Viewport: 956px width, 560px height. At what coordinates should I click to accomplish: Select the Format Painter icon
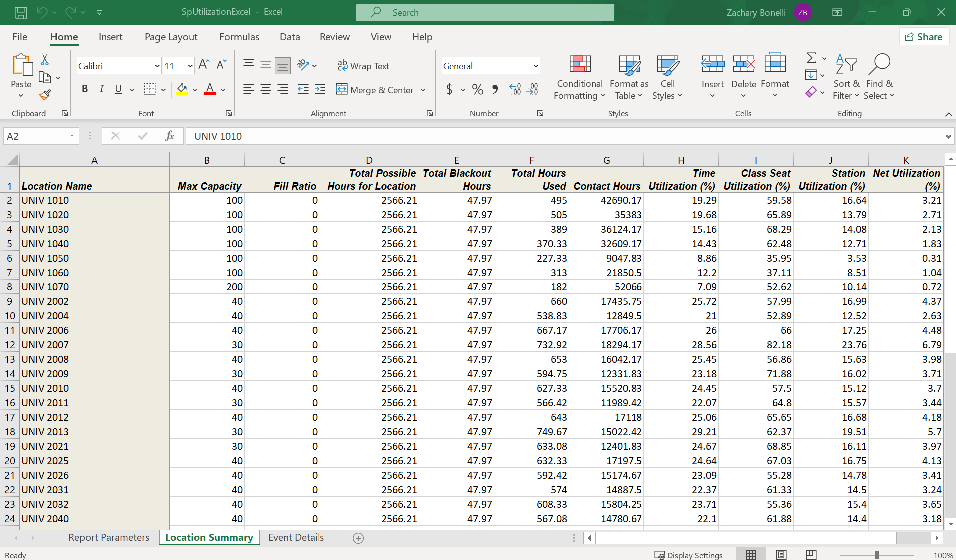44,95
